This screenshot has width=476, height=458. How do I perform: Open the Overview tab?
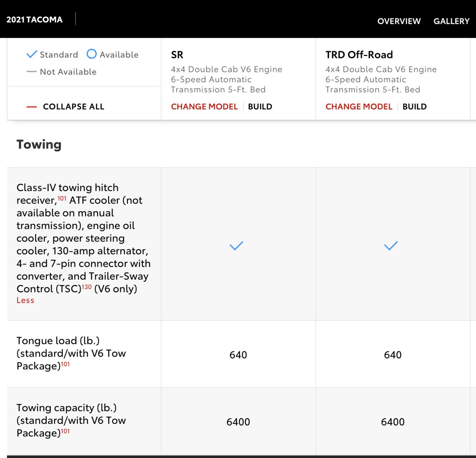(399, 21)
